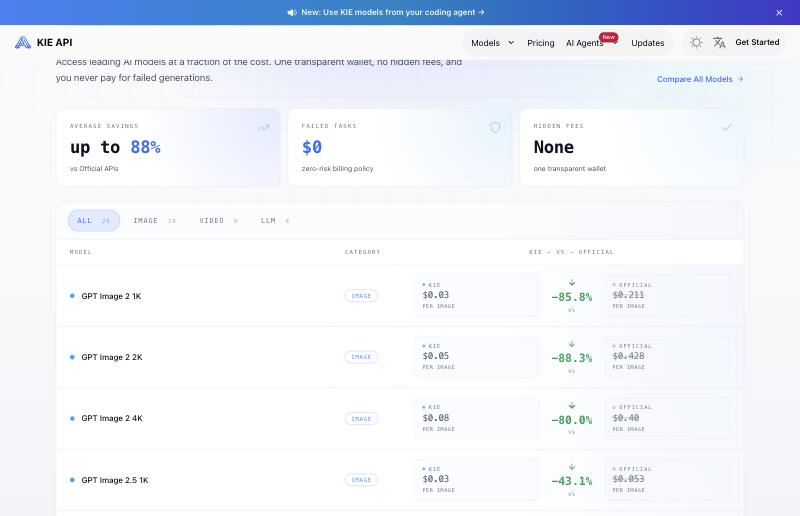The width and height of the screenshot is (800, 516).
Task: Click 'zero-risk billing policy' caption
Action: click(x=337, y=168)
